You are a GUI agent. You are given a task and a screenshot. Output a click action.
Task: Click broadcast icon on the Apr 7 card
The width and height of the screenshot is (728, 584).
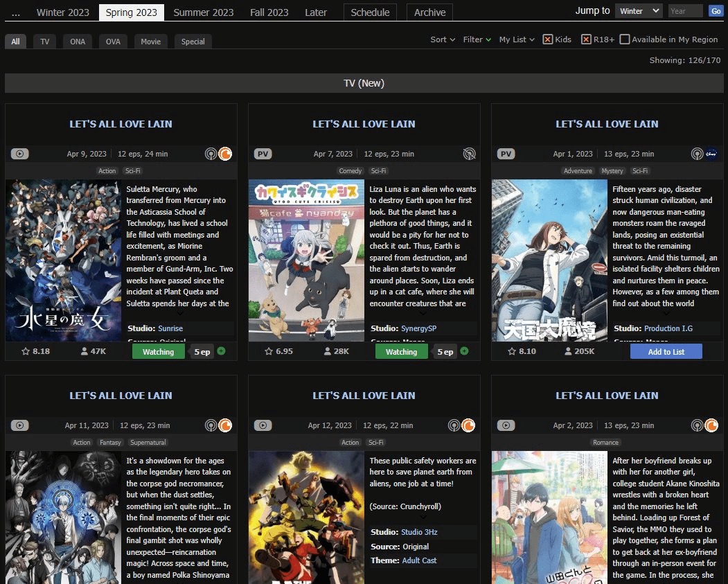click(470, 154)
